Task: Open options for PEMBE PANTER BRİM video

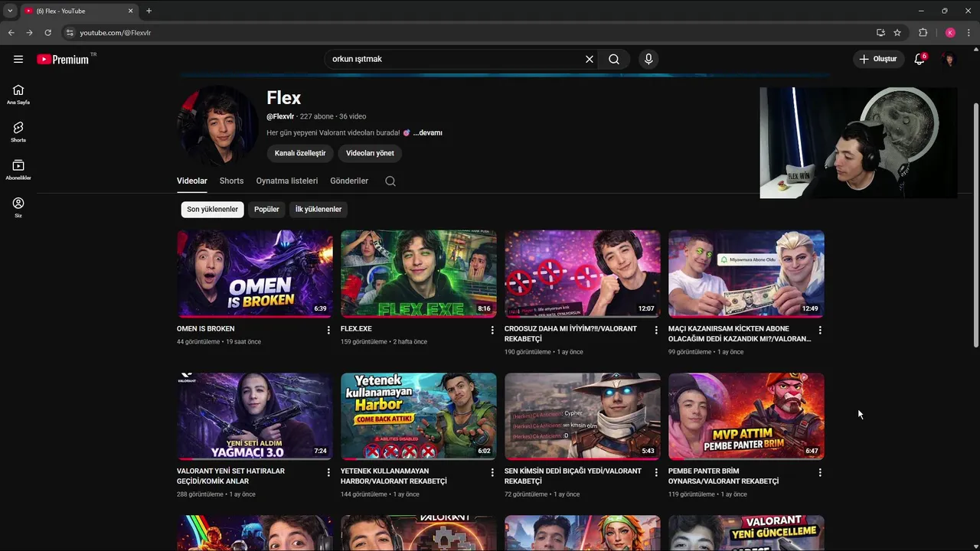Action: pos(820,472)
